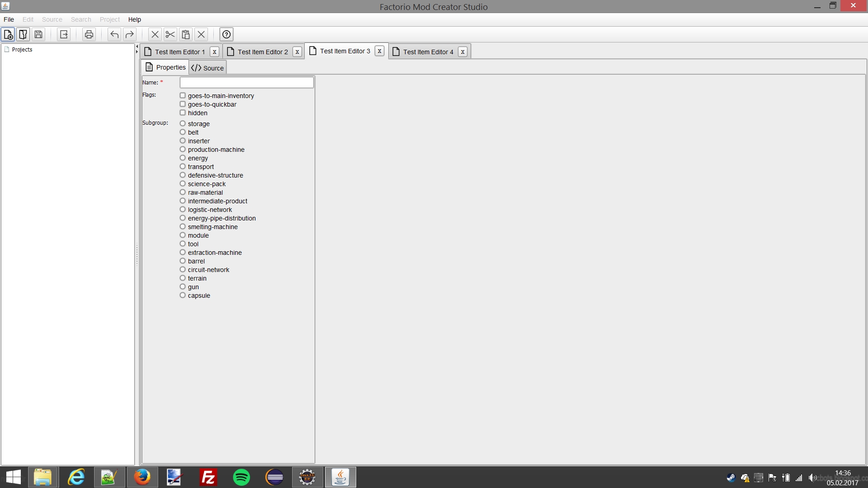
Task: Click the New file toolbar icon
Action: (x=8, y=34)
